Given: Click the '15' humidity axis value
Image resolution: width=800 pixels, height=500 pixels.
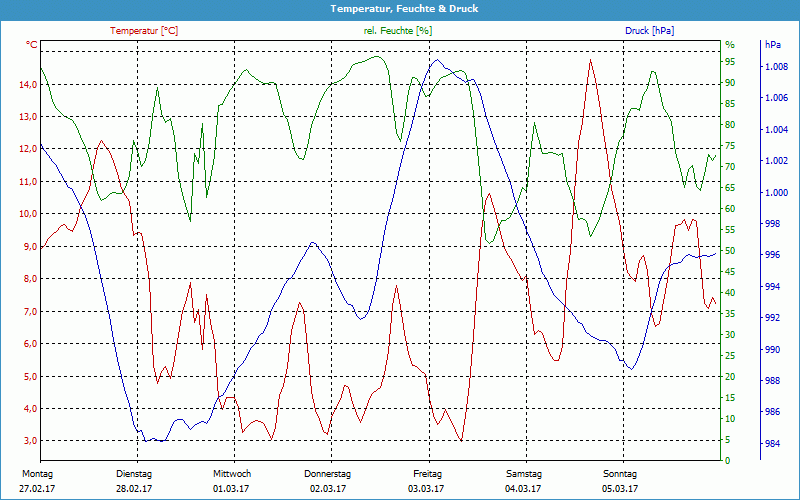Looking at the screenshot, I should 730,397.
